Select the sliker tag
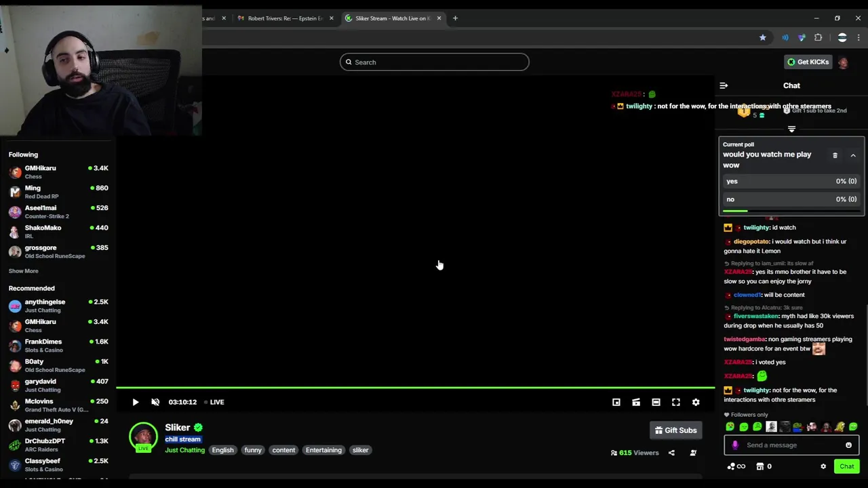Viewport: 868px width, 488px height. point(360,450)
